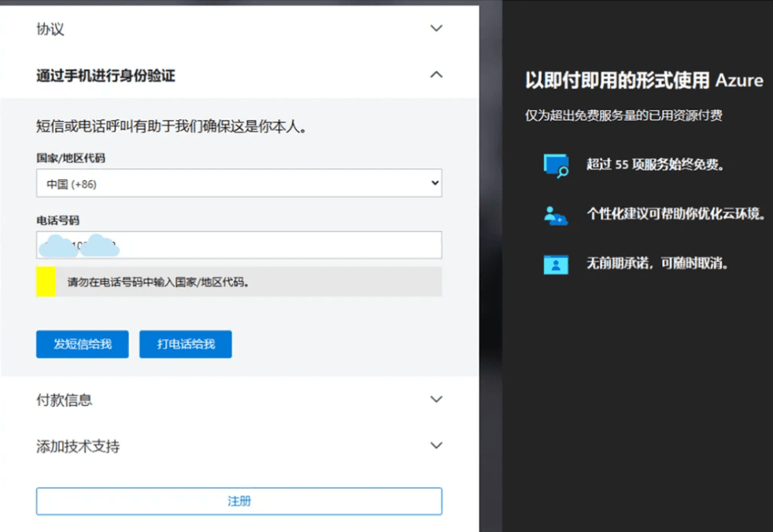This screenshot has width=773, height=532.
Task: Click the 电话号码 input field
Action: pos(239,245)
